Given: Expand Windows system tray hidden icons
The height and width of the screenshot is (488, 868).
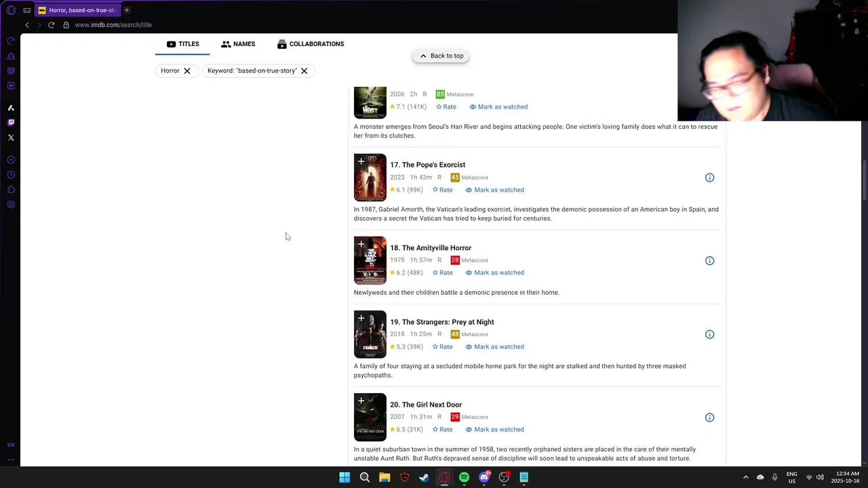Looking at the screenshot, I should [x=745, y=477].
